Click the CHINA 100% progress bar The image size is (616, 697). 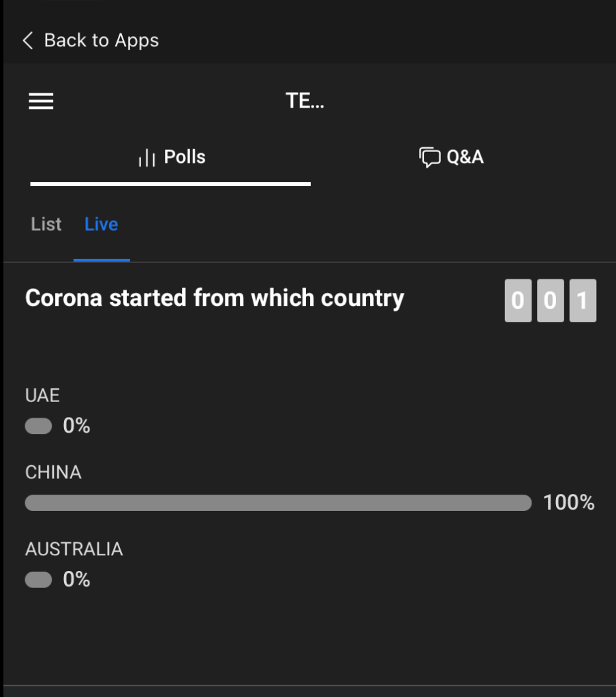(x=278, y=503)
